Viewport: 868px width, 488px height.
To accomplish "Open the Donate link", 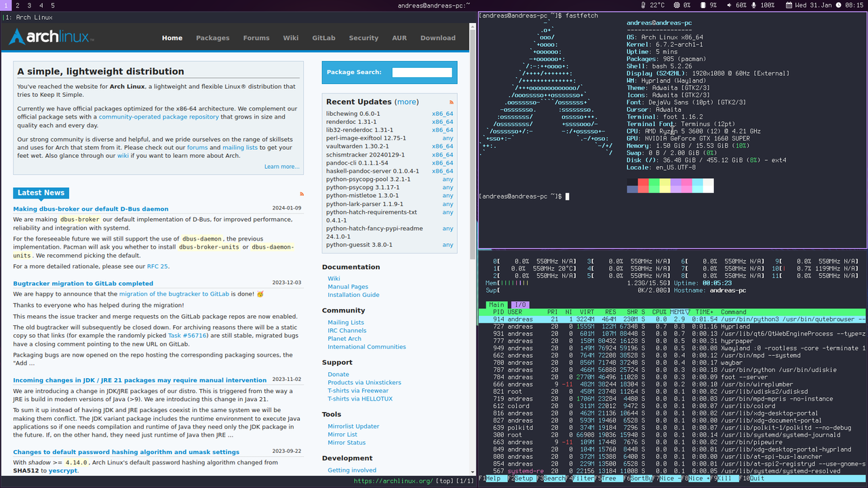I will pyautogui.click(x=338, y=374).
